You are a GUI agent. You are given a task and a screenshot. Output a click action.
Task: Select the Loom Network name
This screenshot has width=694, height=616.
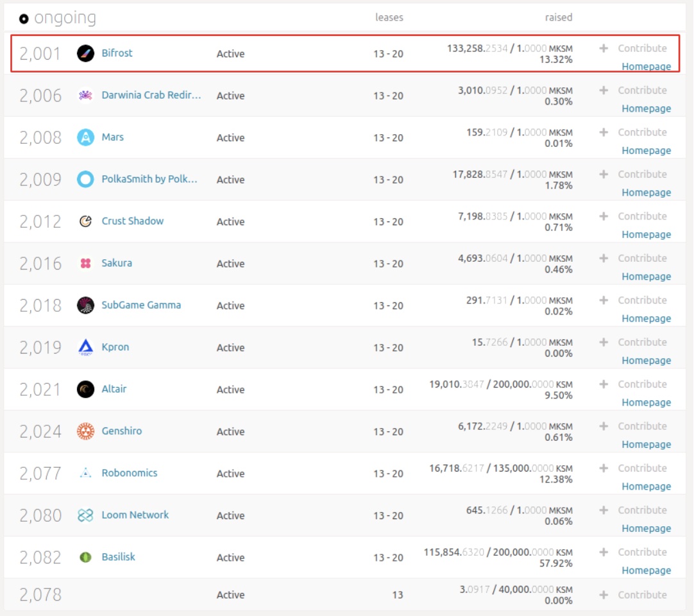click(135, 515)
